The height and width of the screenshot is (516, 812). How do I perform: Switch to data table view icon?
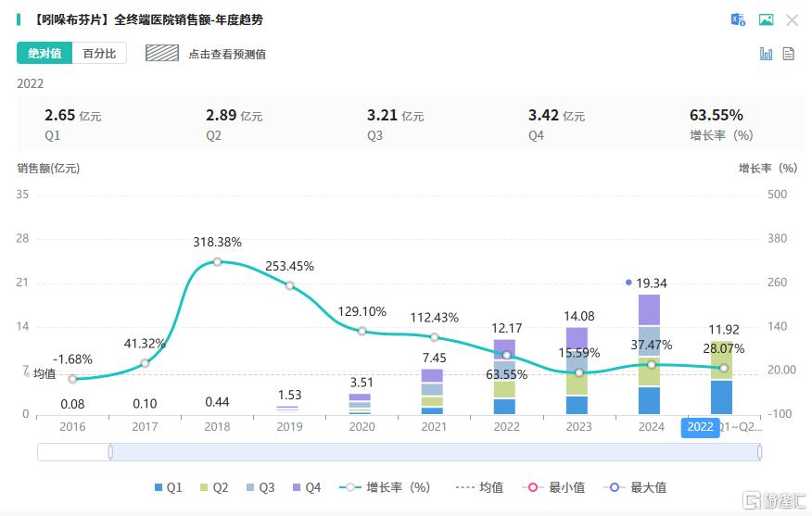[x=789, y=54]
